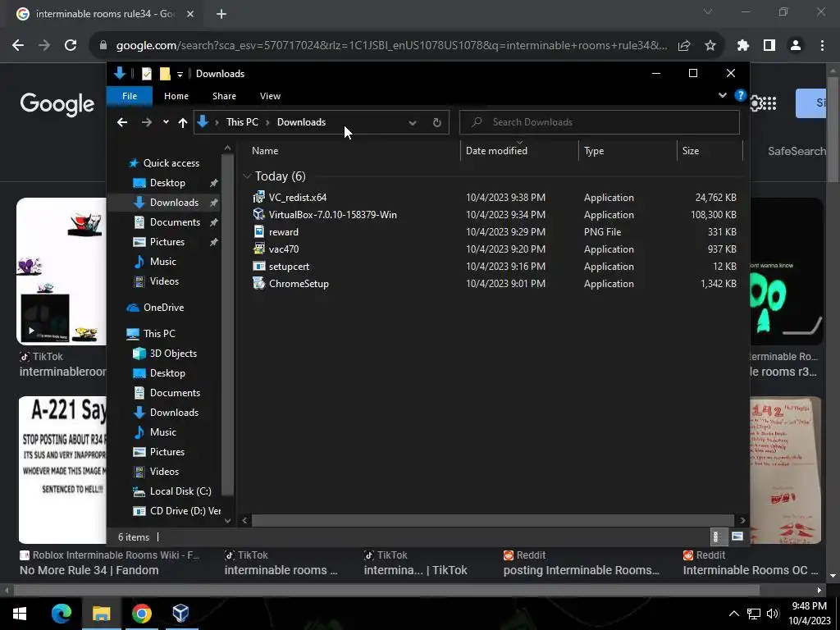Click taskbar clock showing 9:48 PM
Viewport: 840px width, 630px height.
tap(809, 613)
